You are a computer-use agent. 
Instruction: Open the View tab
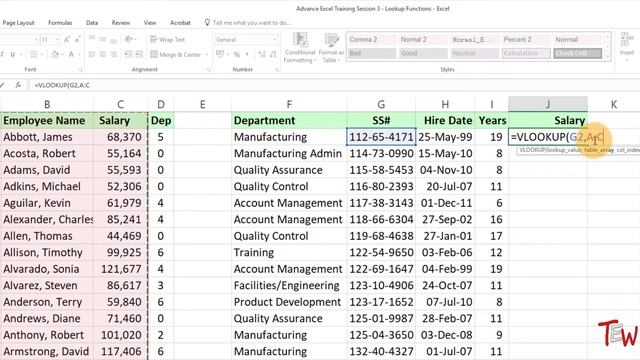pos(150,23)
